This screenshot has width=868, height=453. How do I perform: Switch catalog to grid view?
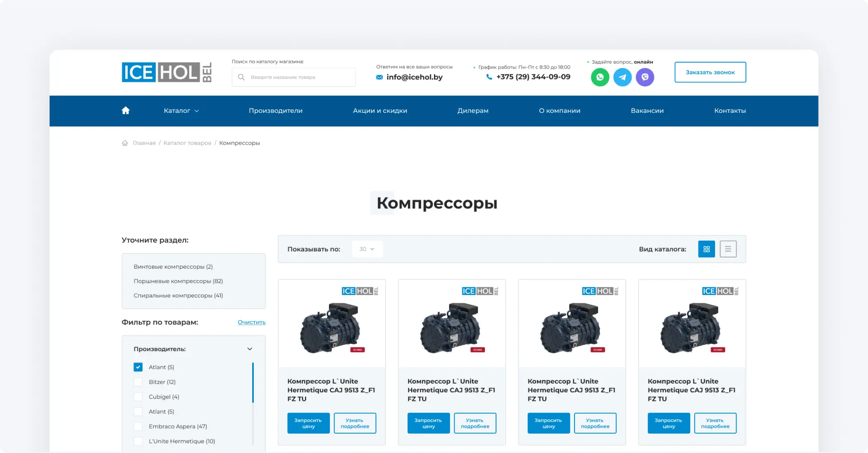707,249
